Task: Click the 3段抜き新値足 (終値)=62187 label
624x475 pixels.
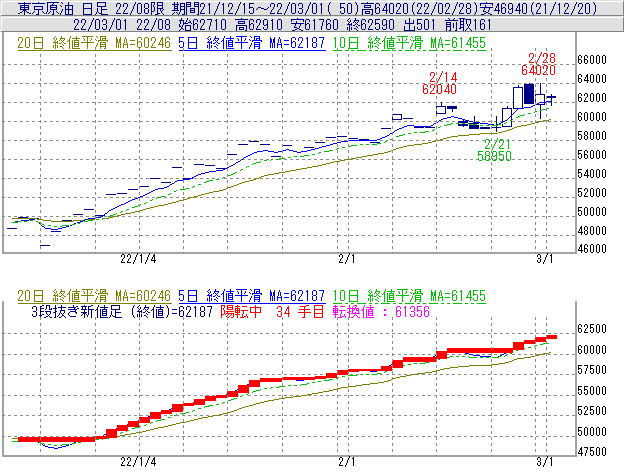Action: [122, 311]
